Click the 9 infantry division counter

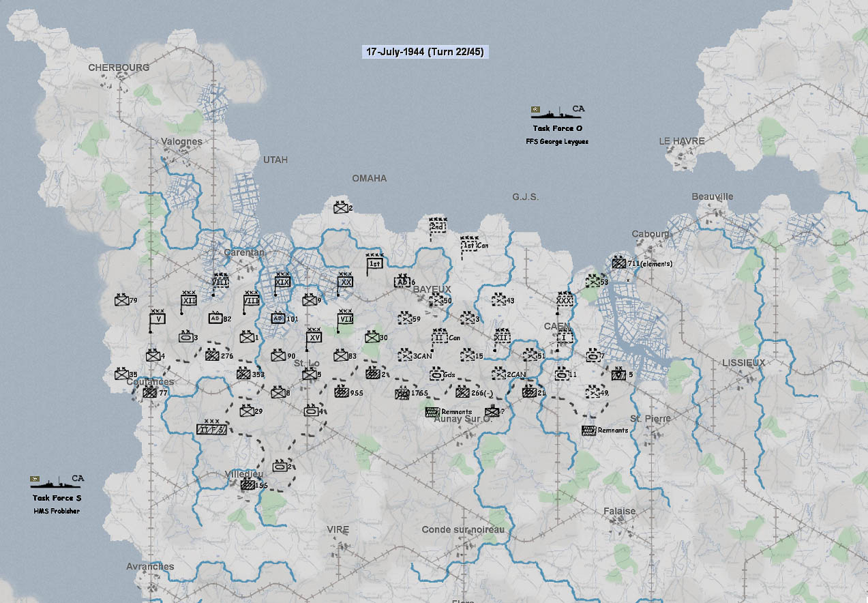310,300
